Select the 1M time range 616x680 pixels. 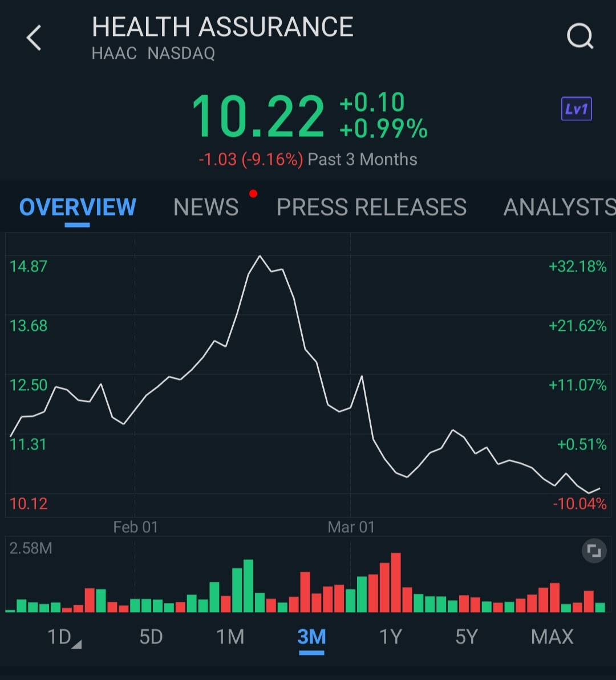(230, 637)
